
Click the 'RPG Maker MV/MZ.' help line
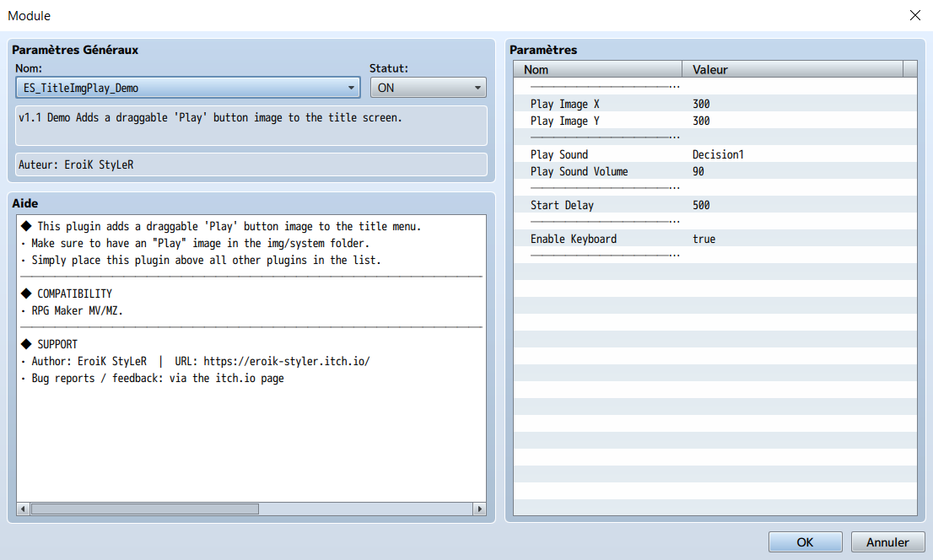(x=78, y=310)
